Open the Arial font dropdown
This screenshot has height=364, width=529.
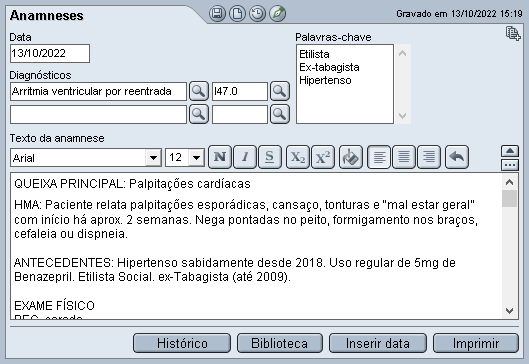pyautogui.click(x=153, y=158)
